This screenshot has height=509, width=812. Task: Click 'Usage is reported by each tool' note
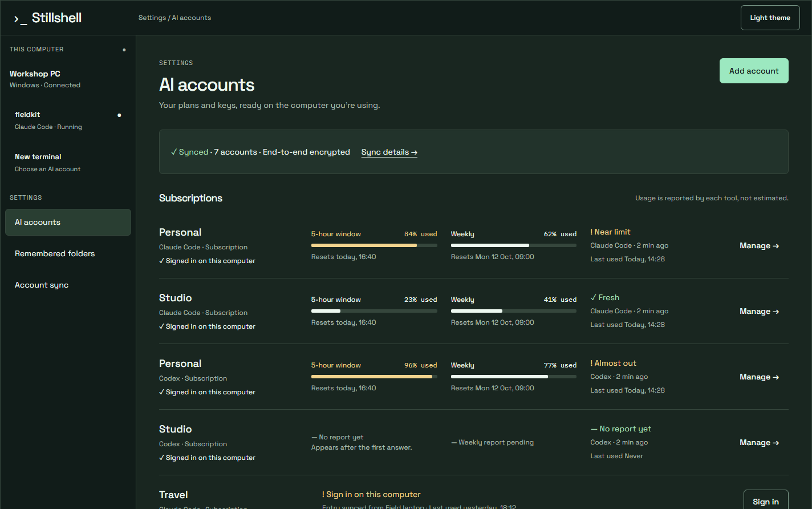click(x=712, y=198)
